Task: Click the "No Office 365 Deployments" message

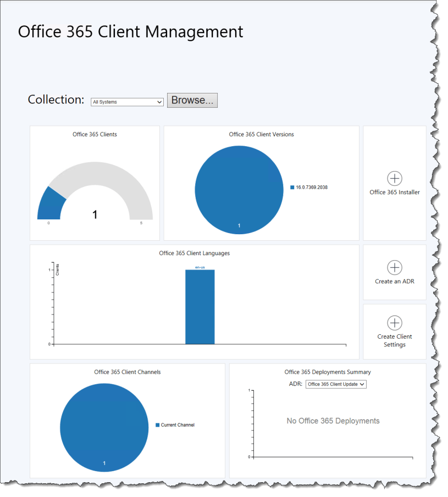Action: click(333, 421)
